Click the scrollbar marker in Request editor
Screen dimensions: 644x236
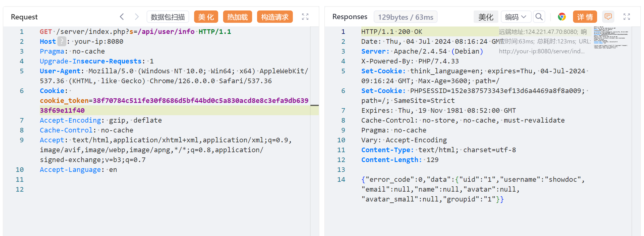[x=314, y=105]
